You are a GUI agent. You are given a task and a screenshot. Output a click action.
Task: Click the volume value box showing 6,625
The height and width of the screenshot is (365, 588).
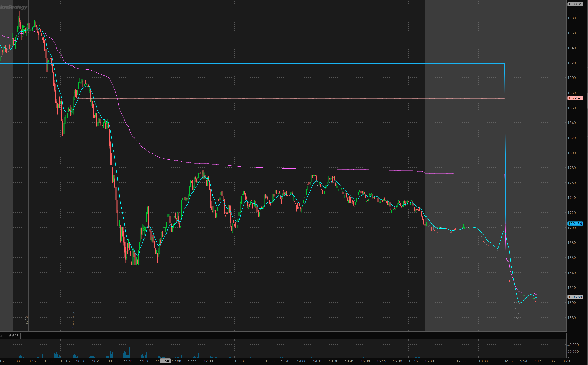point(14,336)
